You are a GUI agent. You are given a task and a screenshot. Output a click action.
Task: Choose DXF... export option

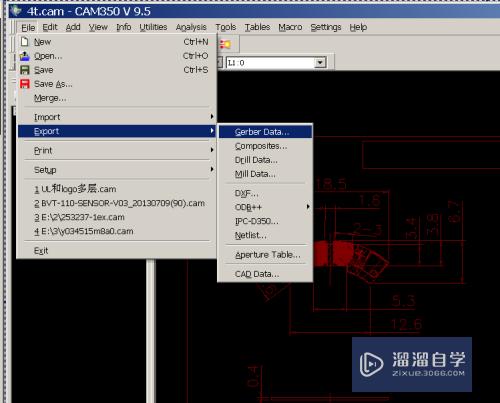pos(265,193)
